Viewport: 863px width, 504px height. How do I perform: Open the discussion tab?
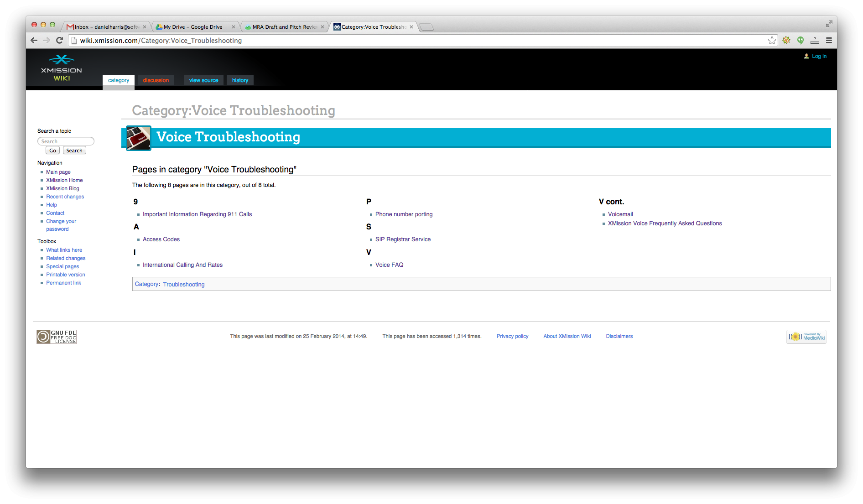pyautogui.click(x=156, y=80)
